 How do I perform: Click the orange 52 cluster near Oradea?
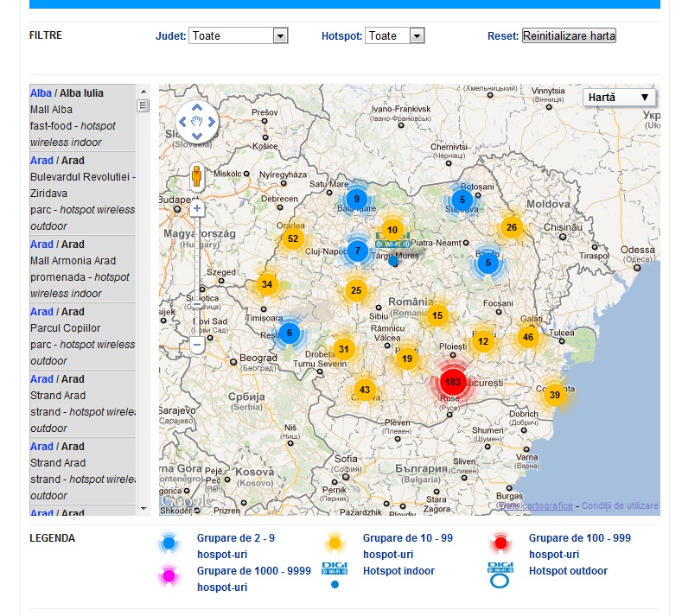click(x=292, y=239)
